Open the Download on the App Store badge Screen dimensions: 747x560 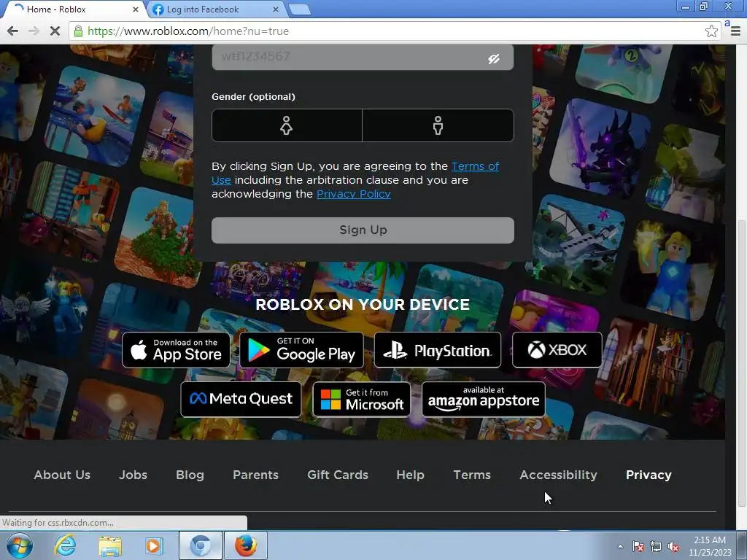click(176, 350)
